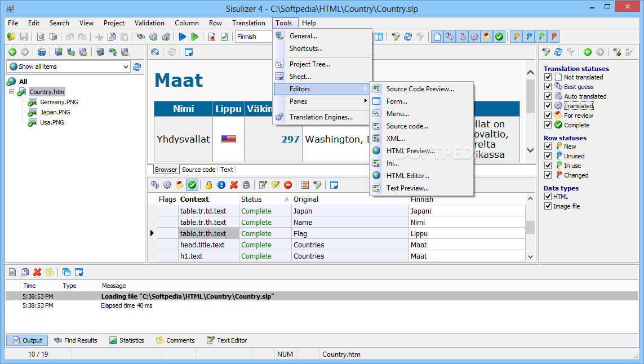Screen dimensions: 644x364
Task: Click the blue play build icon
Action: (183, 37)
